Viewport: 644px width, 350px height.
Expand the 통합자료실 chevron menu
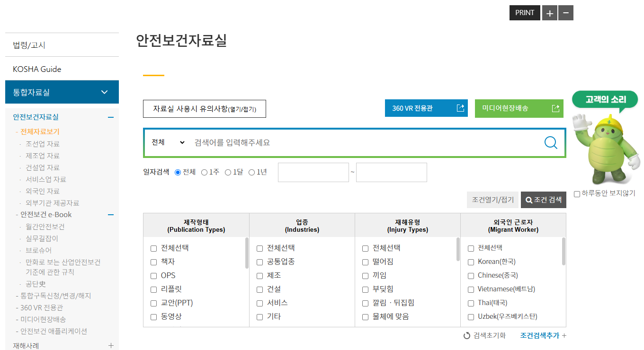105,92
